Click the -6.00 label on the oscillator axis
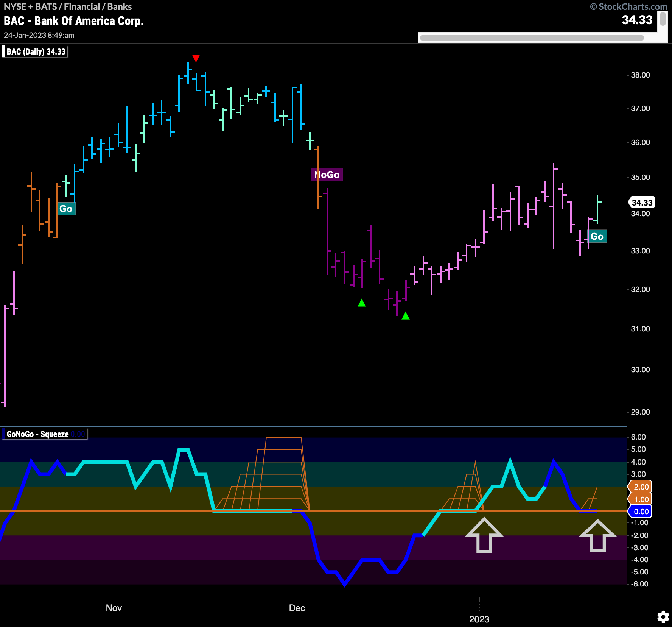The image size is (672, 627). (639, 584)
